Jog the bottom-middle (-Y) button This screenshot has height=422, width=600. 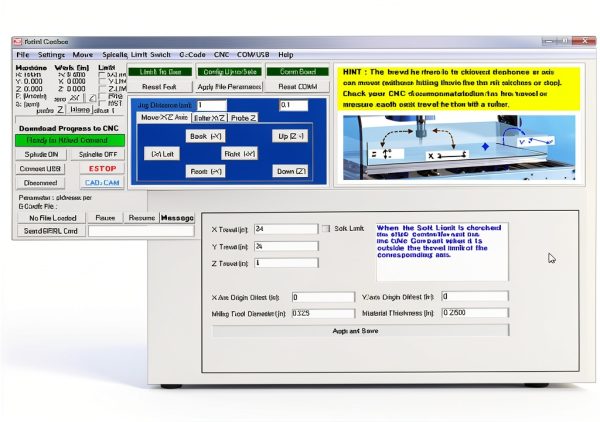pos(205,171)
